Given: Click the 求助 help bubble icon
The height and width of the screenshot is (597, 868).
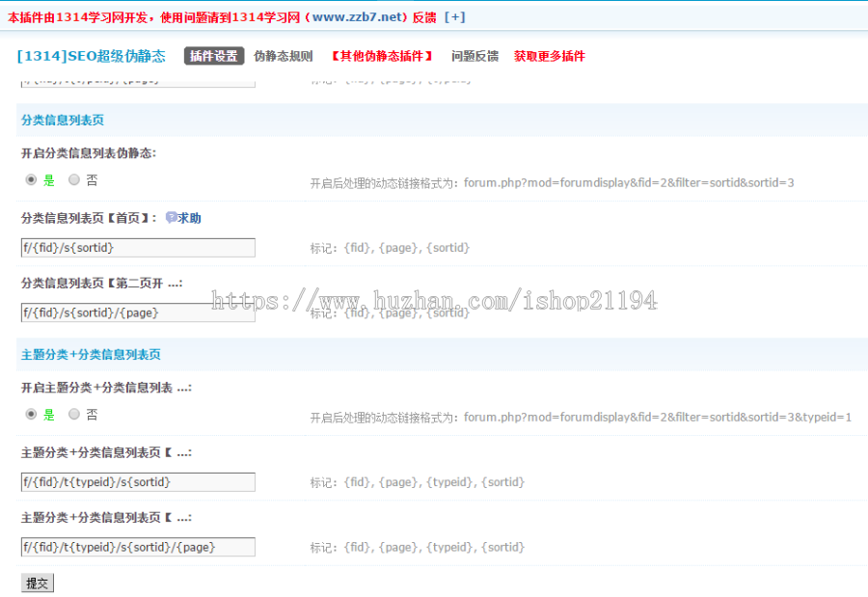Looking at the screenshot, I should coord(172,216).
